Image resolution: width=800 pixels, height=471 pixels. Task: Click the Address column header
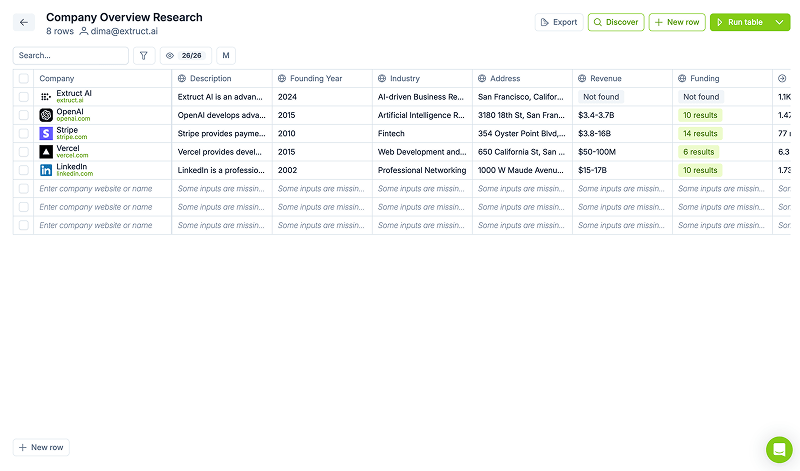pos(522,79)
